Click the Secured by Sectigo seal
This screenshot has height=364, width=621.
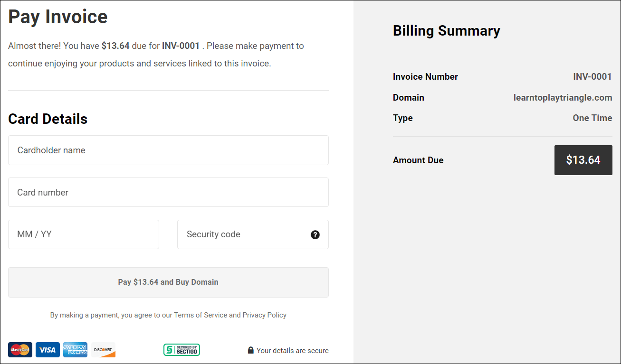point(182,349)
